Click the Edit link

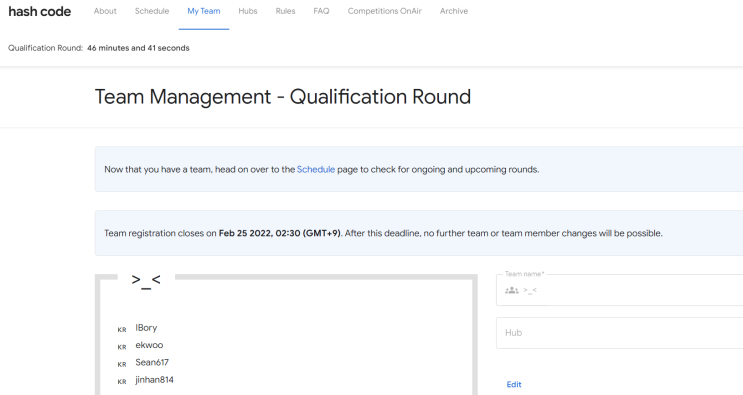[x=514, y=385]
